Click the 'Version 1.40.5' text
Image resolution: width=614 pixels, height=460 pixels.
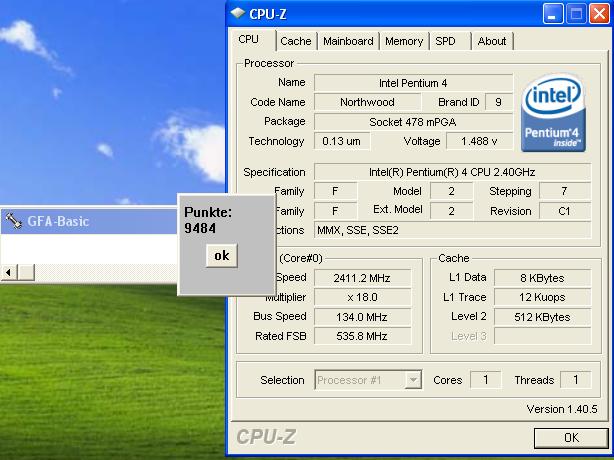tap(562, 409)
